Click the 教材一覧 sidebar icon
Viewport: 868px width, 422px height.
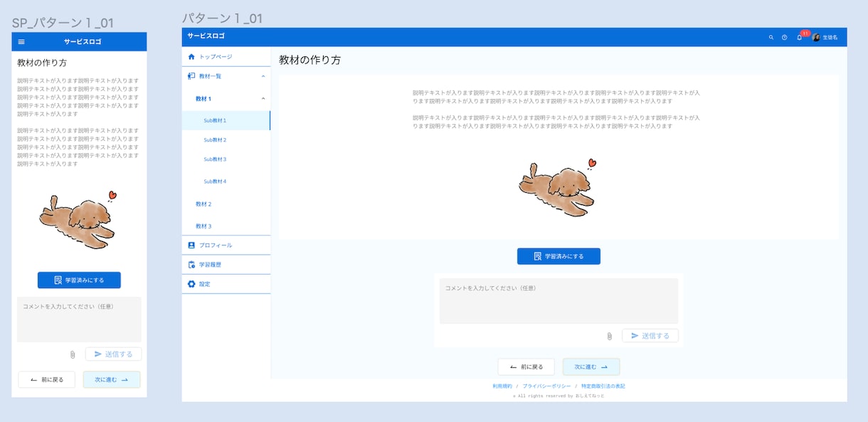tap(191, 75)
